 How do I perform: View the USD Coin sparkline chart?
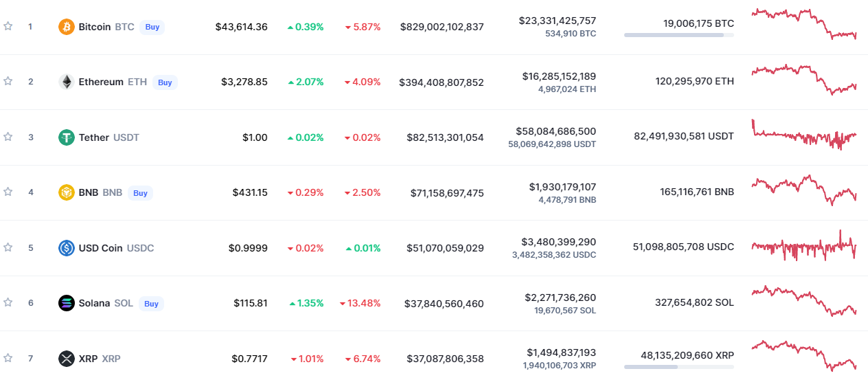804,246
